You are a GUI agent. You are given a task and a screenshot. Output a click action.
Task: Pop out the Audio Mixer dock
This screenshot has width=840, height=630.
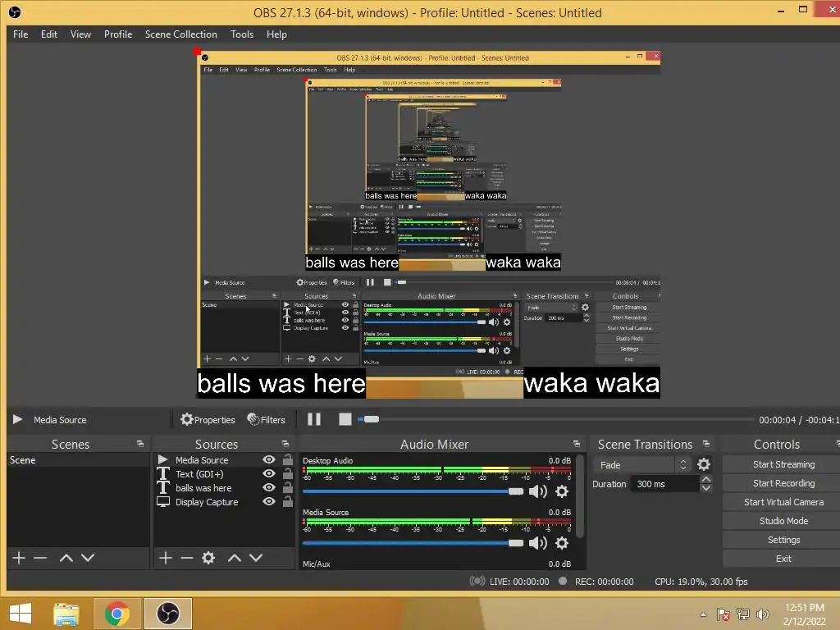coord(577,444)
